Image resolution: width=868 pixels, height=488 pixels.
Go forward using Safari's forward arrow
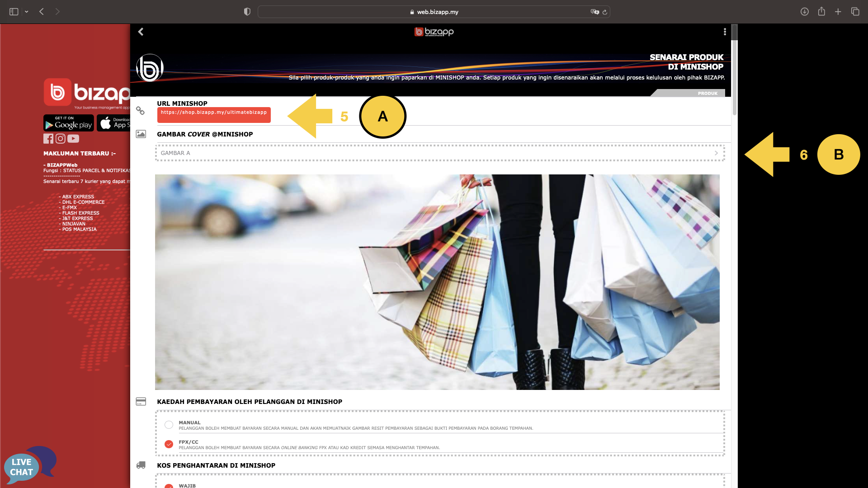[x=57, y=12]
